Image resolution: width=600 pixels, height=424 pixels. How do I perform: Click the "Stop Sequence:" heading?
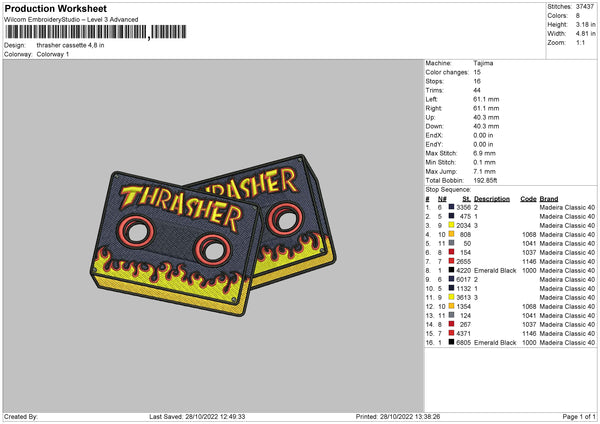[448, 190]
